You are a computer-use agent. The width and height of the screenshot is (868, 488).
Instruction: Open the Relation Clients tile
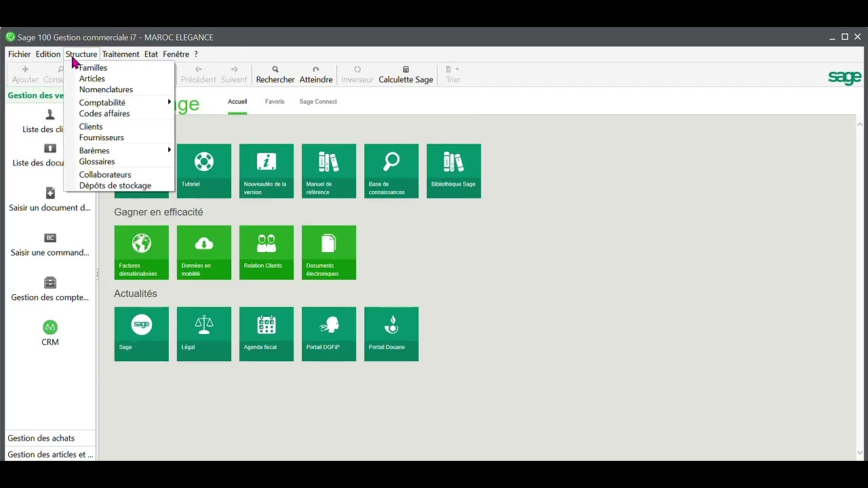tap(267, 252)
